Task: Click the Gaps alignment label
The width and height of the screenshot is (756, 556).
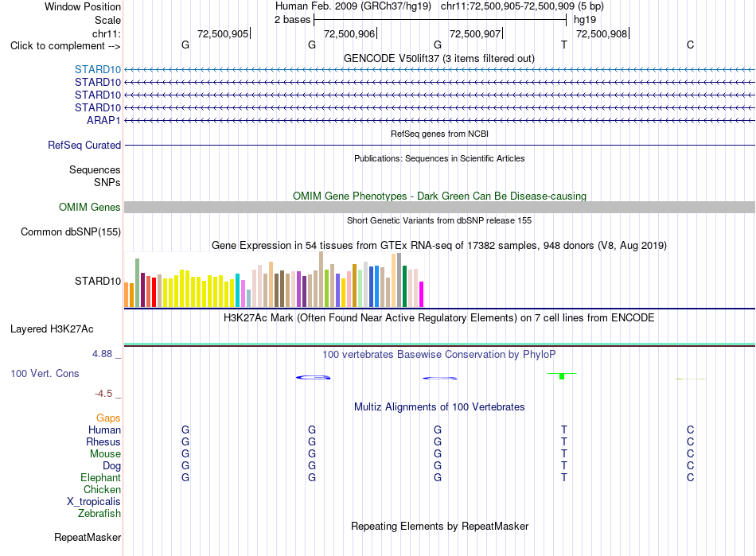Action: [108, 418]
